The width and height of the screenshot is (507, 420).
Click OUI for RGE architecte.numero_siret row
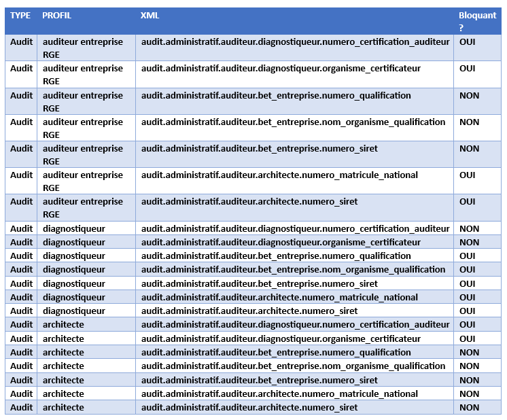point(467,202)
